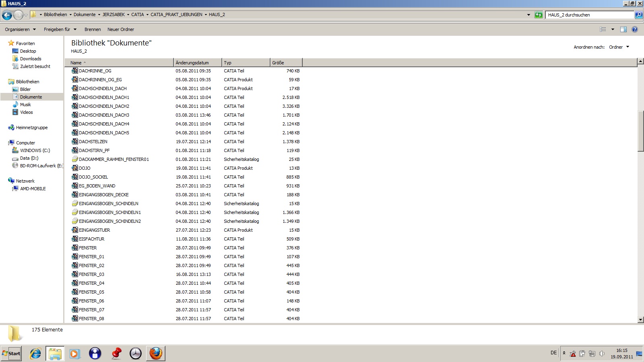The image size is (644, 362).
Task: Click the green refresh button beside address bar
Action: [x=539, y=15]
